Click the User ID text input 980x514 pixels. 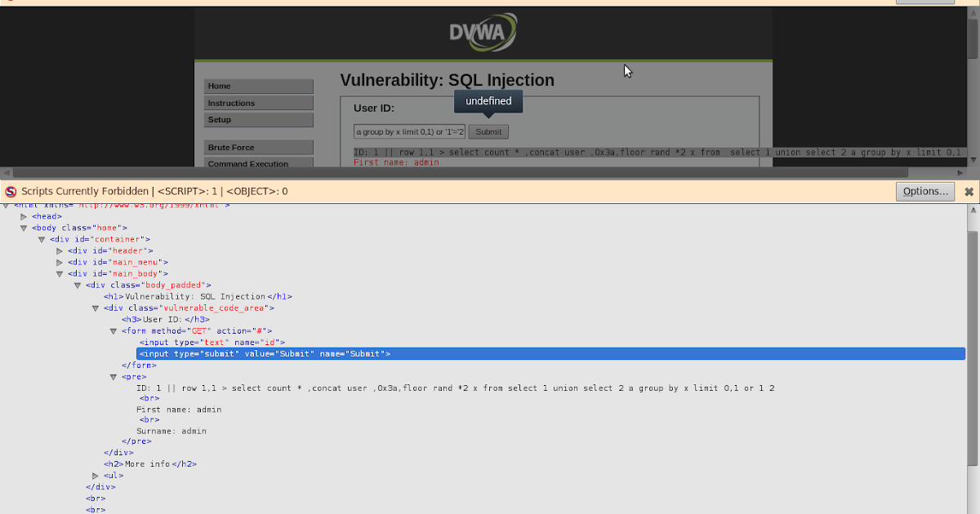(409, 131)
